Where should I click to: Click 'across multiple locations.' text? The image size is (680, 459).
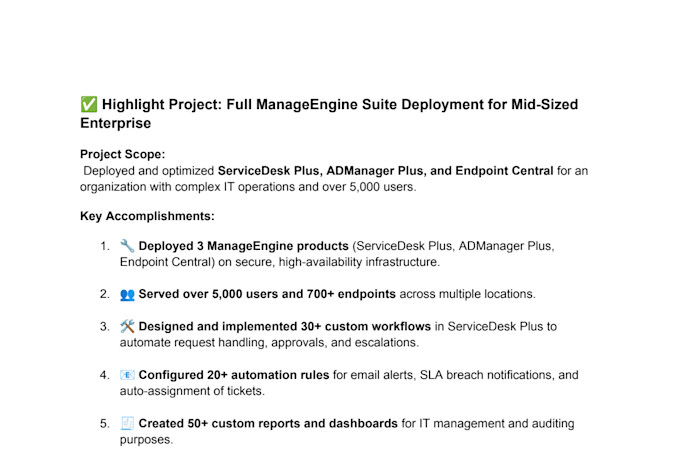pos(468,294)
